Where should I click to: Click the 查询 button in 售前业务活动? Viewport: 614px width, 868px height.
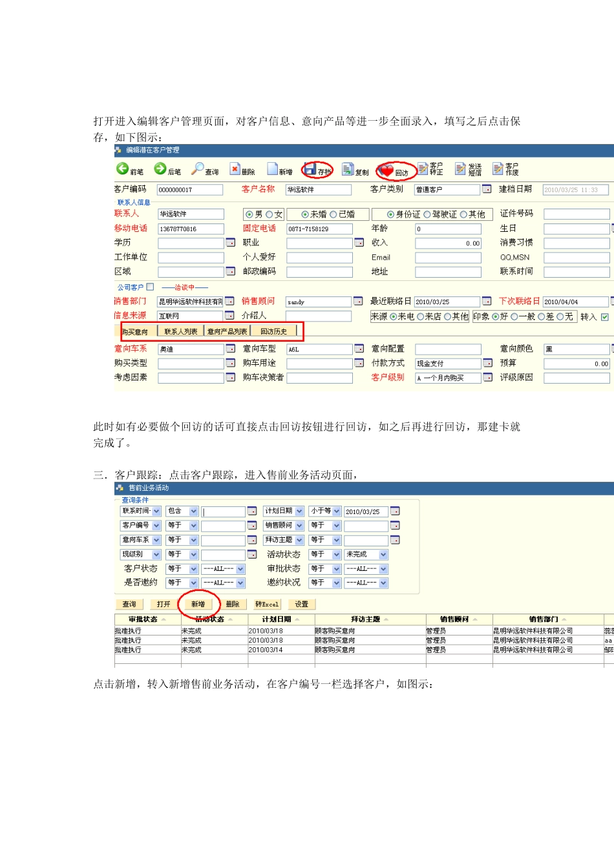(129, 604)
